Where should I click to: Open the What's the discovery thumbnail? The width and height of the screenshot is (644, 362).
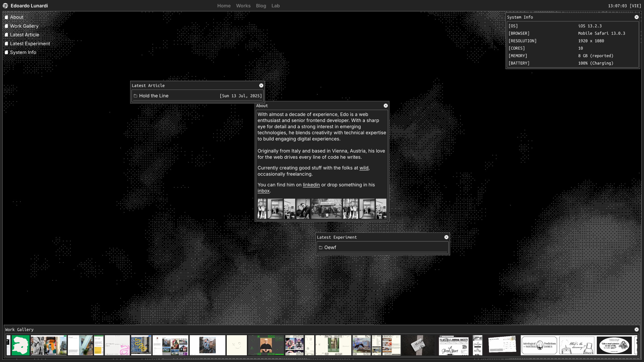[x=577, y=345]
